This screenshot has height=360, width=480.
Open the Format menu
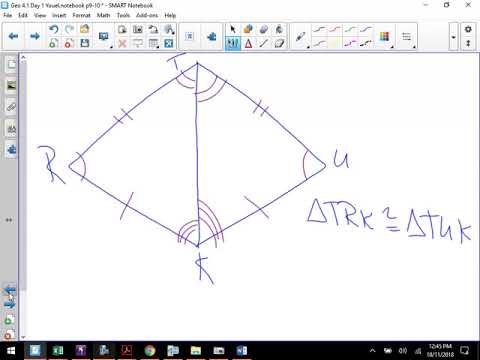click(x=81, y=15)
